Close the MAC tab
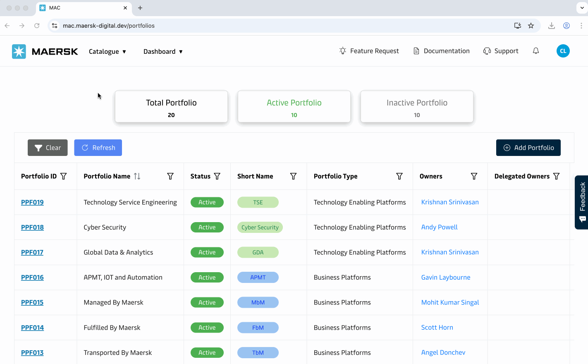Viewport: 588px width, 364px height. (x=125, y=8)
